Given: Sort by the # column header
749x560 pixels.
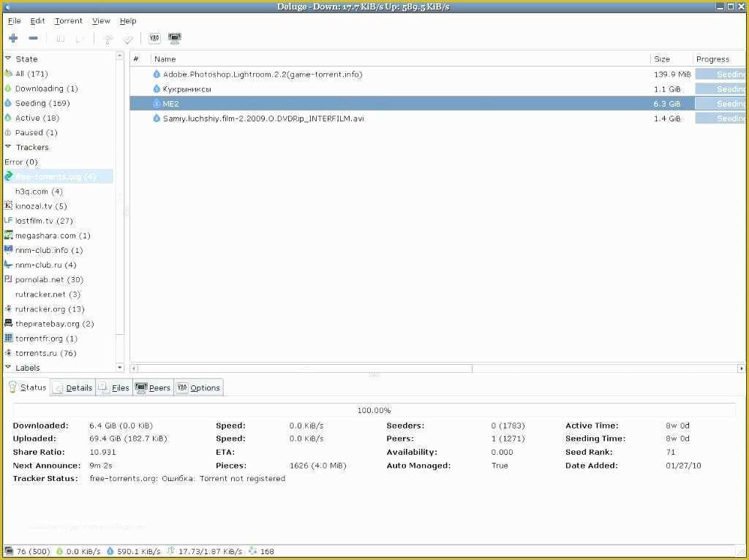Looking at the screenshot, I should 140,59.
